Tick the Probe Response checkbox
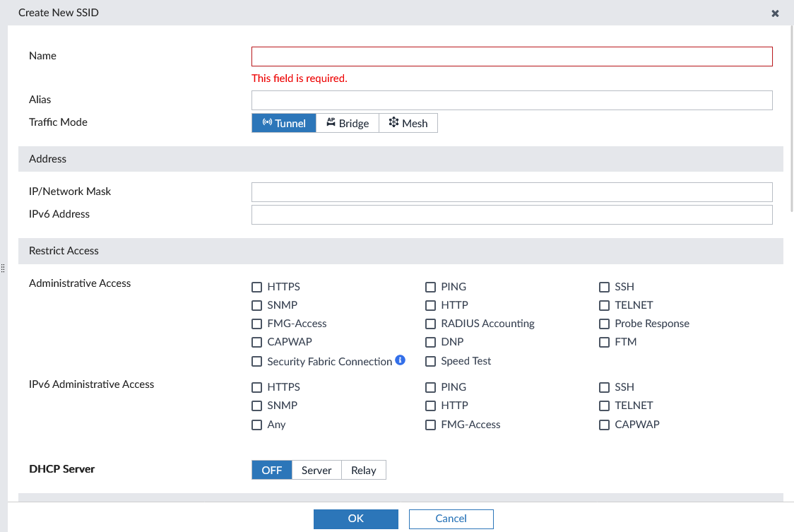 (x=604, y=324)
